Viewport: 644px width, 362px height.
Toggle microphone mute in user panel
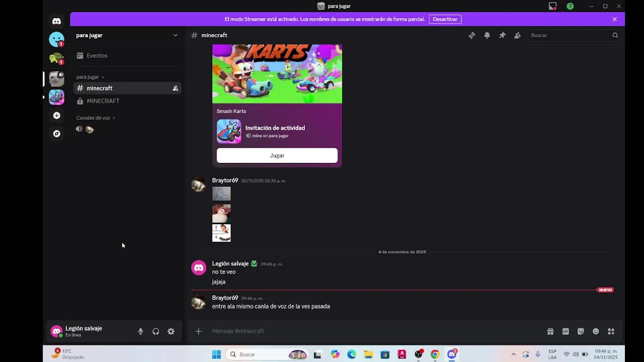[x=141, y=331]
